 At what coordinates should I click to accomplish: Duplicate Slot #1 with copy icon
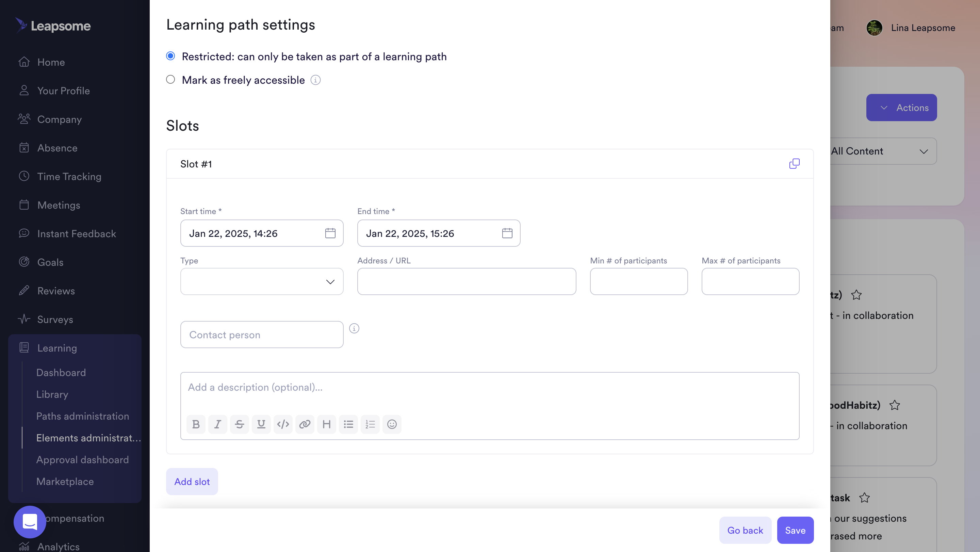794,164
